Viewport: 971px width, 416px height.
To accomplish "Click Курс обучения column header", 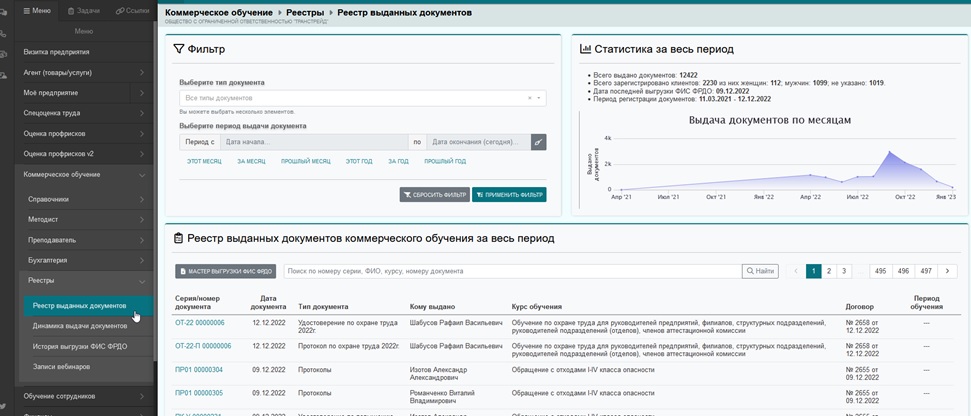I will pos(536,306).
